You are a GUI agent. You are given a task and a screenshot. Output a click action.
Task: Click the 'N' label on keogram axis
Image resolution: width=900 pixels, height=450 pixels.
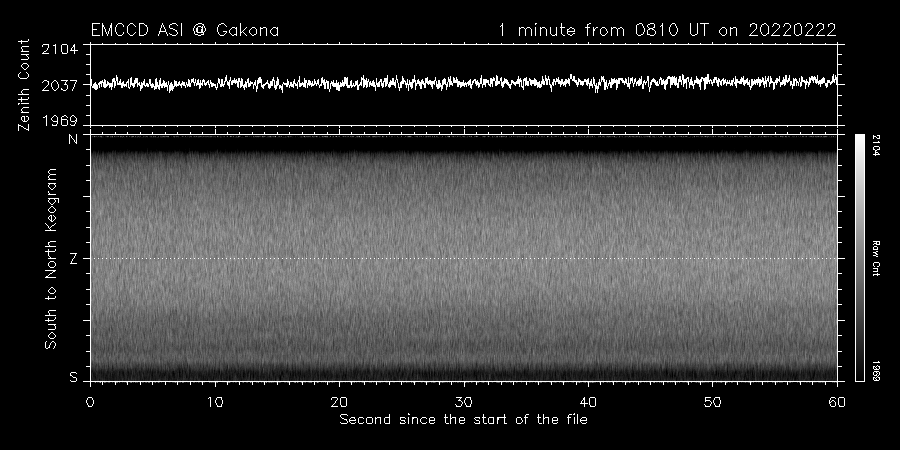pos(73,139)
